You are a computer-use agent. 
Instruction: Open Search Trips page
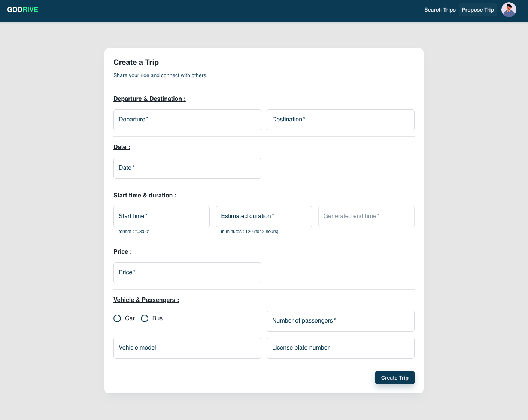pos(440,10)
